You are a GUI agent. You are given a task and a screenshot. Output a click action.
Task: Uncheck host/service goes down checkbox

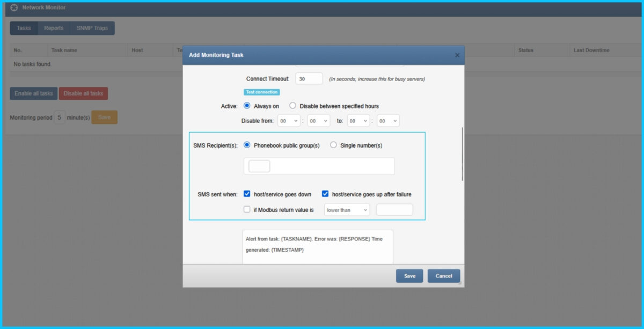click(x=247, y=194)
